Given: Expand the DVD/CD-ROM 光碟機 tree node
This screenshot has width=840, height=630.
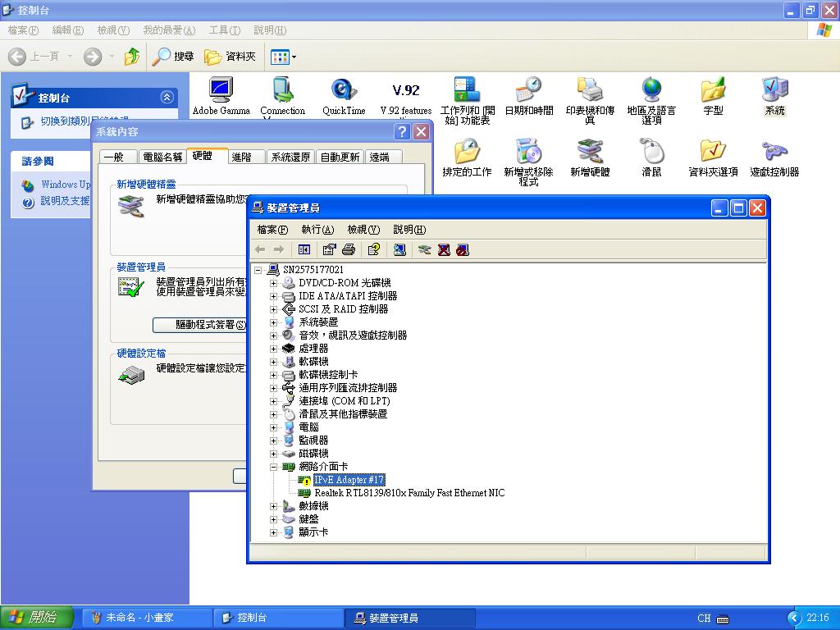Looking at the screenshot, I should 273,283.
